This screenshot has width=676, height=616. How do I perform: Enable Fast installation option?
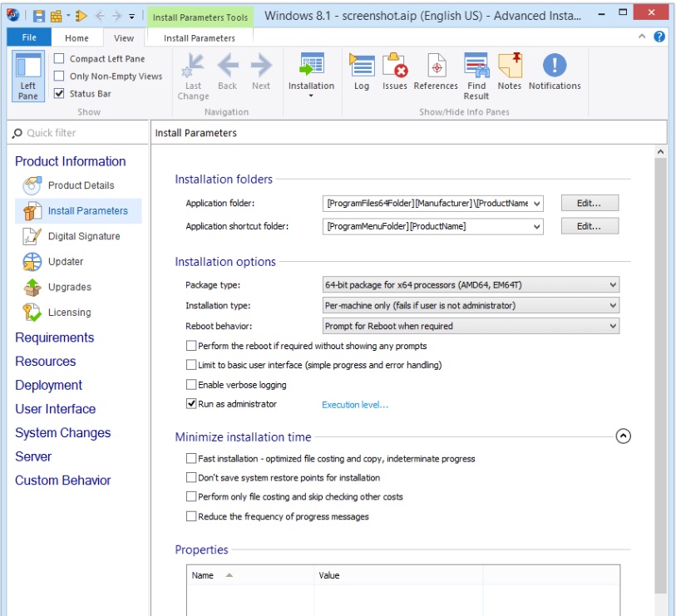[191, 459]
